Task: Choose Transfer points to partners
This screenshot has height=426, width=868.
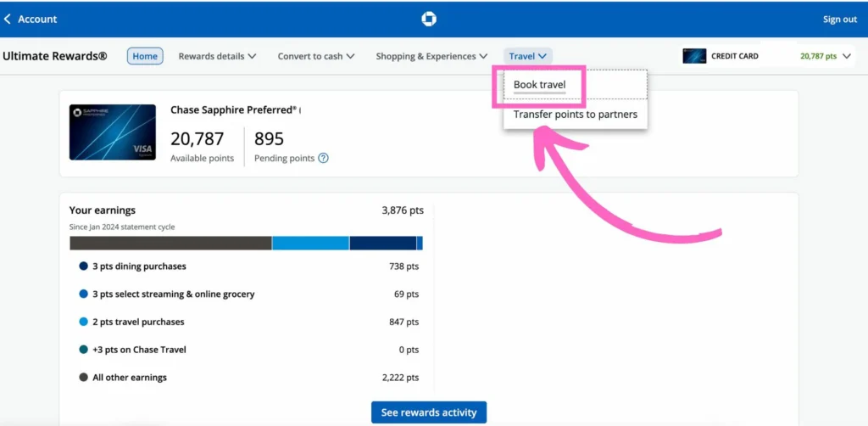Action: click(576, 114)
